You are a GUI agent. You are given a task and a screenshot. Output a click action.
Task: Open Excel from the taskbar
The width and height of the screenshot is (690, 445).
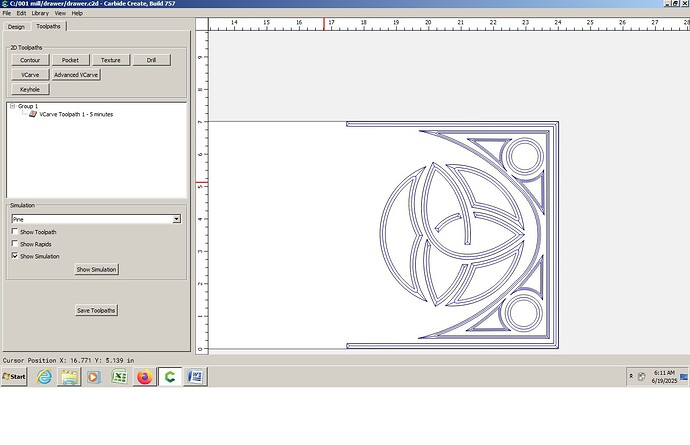coord(119,377)
